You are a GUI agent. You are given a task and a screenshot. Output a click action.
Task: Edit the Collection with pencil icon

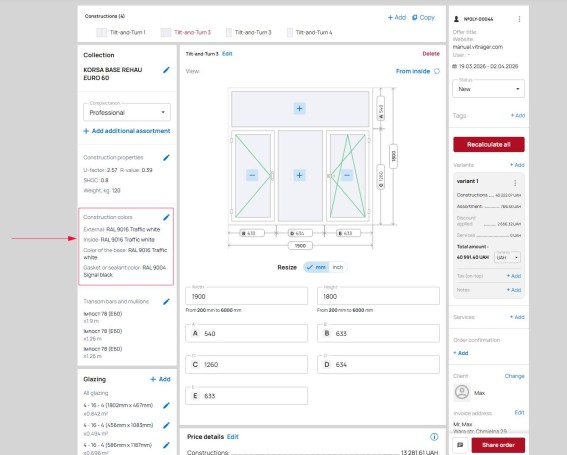pos(166,70)
